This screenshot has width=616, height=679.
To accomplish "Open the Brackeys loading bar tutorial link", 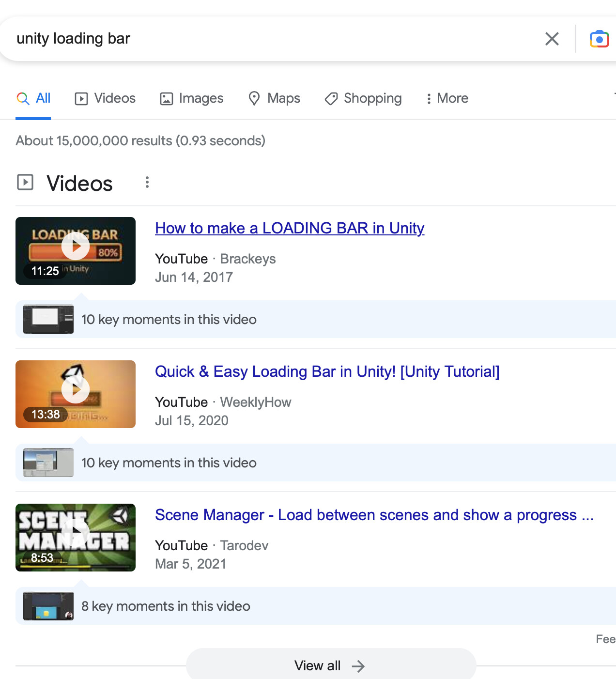I will click(289, 228).
